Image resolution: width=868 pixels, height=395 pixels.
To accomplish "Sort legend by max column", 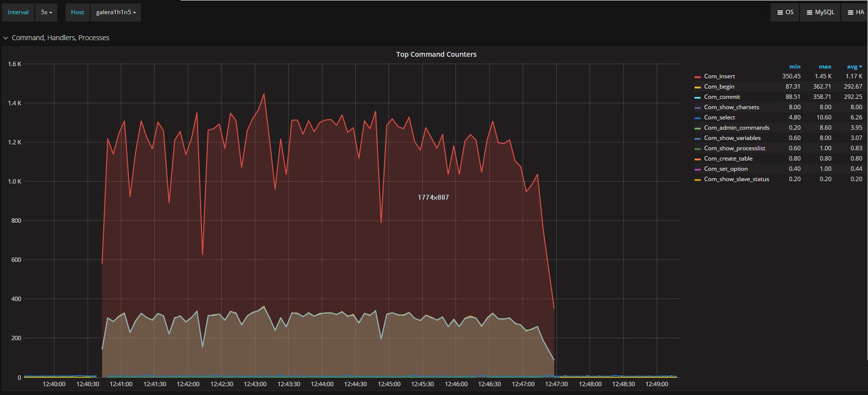I will click(825, 67).
